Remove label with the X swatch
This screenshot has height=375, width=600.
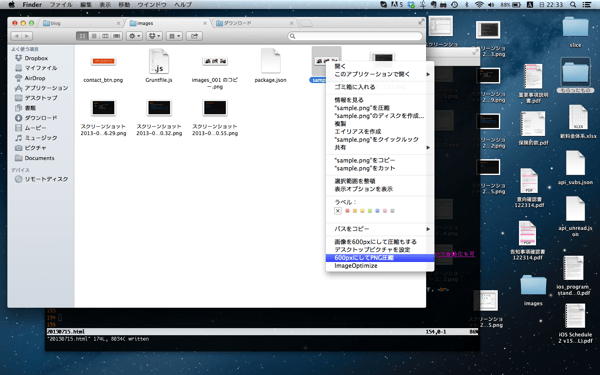pyautogui.click(x=338, y=211)
